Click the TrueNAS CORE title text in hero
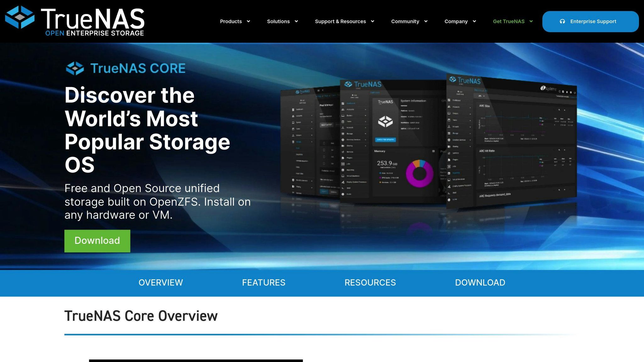 [x=138, y=68]
